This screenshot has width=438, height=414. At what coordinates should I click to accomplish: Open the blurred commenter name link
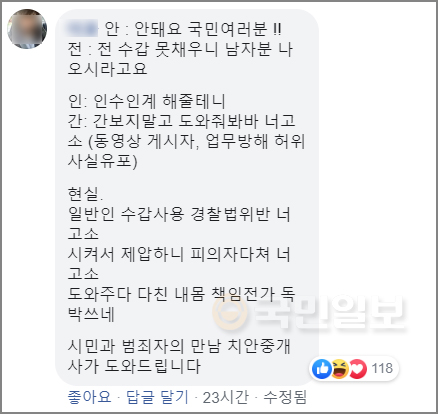tap(81, 29)
